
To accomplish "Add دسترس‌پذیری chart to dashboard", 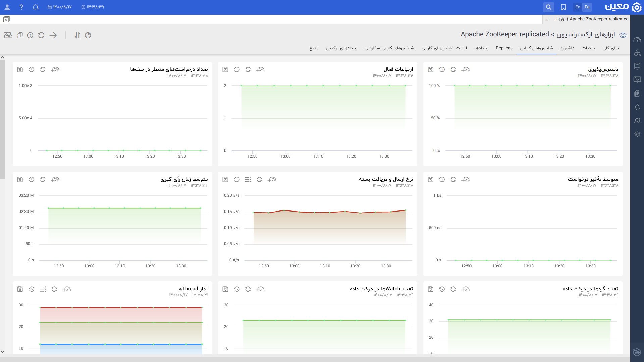I will tap(465, 69).
